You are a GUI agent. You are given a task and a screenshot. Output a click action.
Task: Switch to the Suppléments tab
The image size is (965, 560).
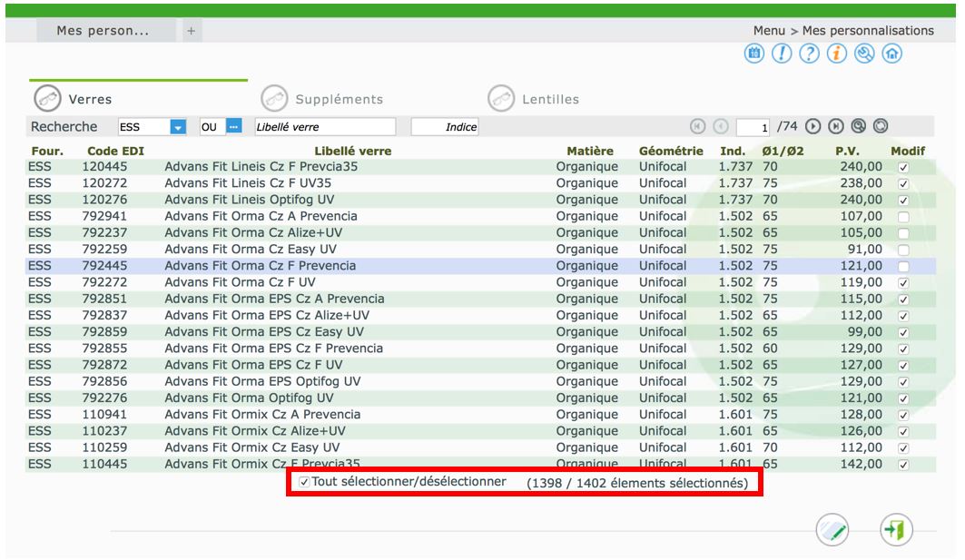322,98
